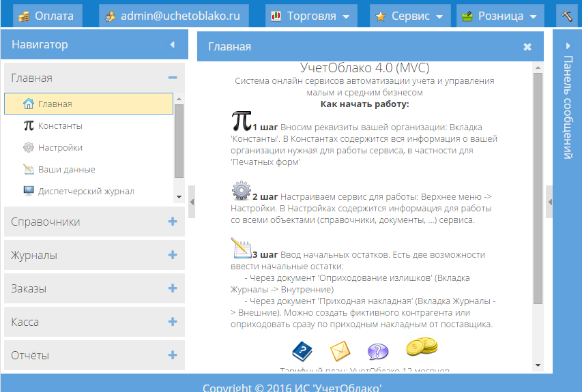Click the large pi icon at step 1
The height and width of the screenshot is (392, 582).
pyautogui.click(x=242, y=121)
